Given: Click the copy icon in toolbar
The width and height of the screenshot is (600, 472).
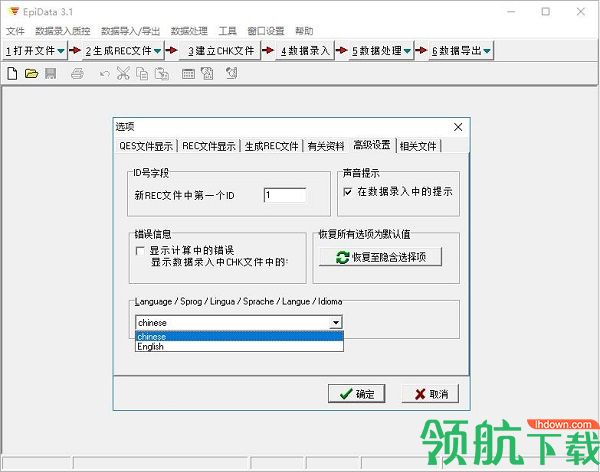Looking at the screenshot, I should (142, 73).
